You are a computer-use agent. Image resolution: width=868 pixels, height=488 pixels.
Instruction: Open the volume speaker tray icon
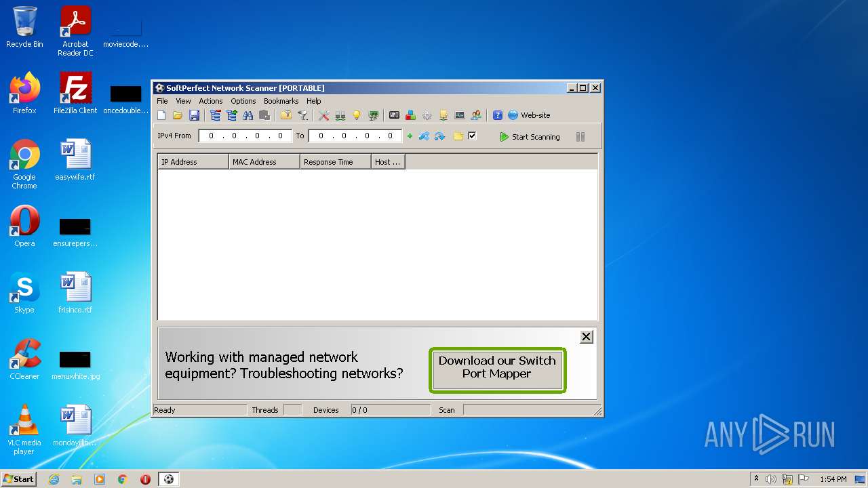(771, 479)
